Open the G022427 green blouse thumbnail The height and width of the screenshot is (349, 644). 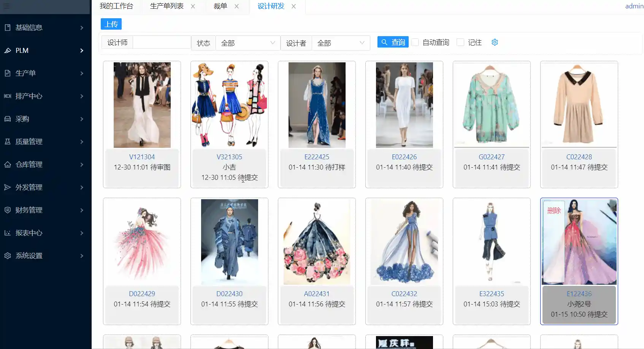492,105
